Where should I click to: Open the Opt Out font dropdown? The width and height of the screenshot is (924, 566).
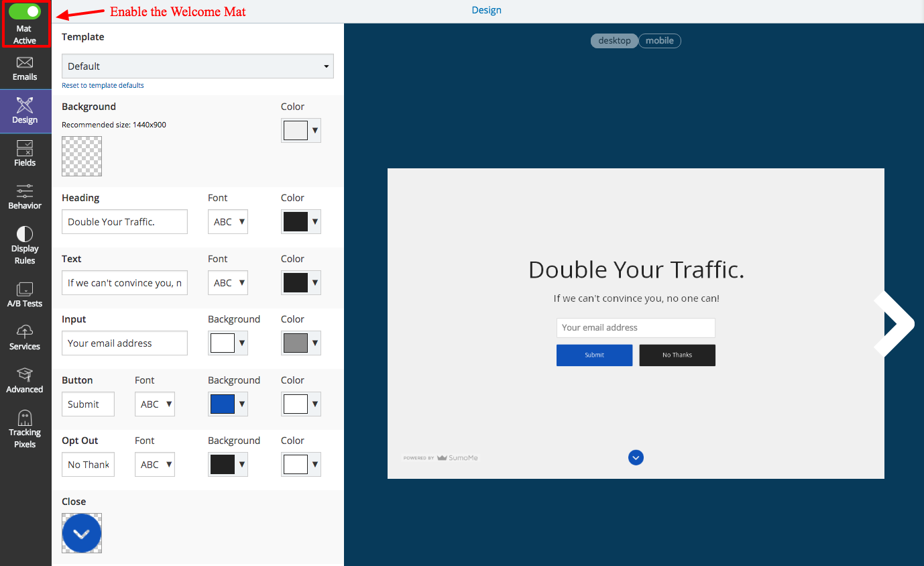click(155, 465)
